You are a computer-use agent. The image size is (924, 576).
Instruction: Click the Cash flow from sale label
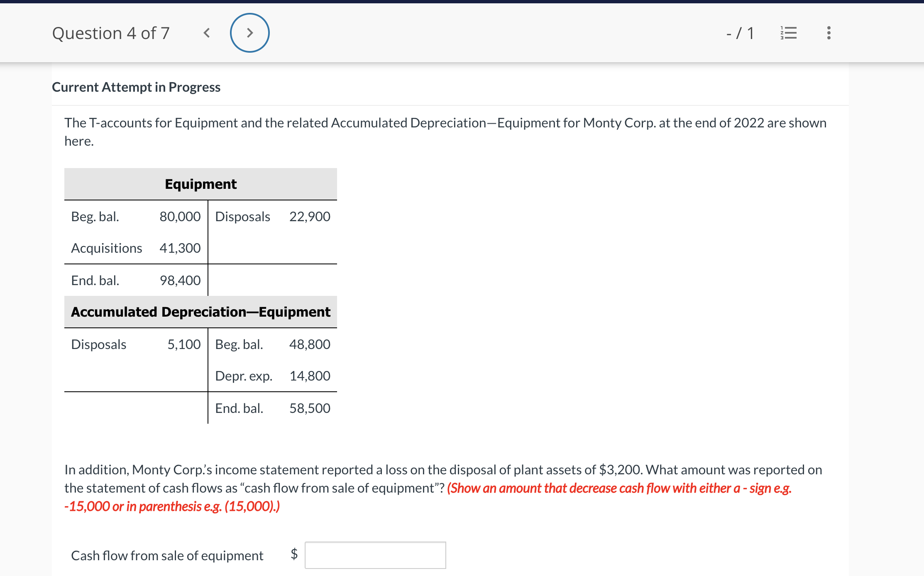pos(167,556)
